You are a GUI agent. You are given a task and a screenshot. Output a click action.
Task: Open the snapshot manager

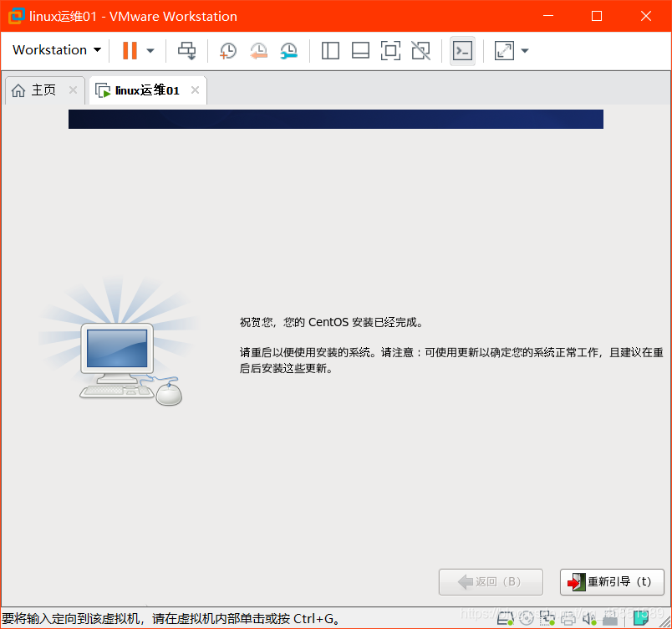[289, 50]
